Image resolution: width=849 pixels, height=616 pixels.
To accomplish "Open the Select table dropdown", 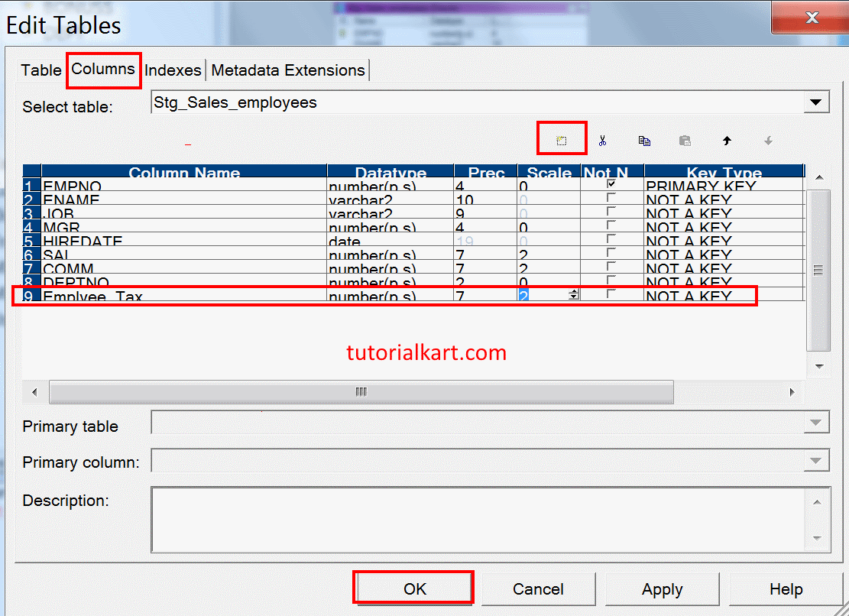I will [x=815, y=102].
